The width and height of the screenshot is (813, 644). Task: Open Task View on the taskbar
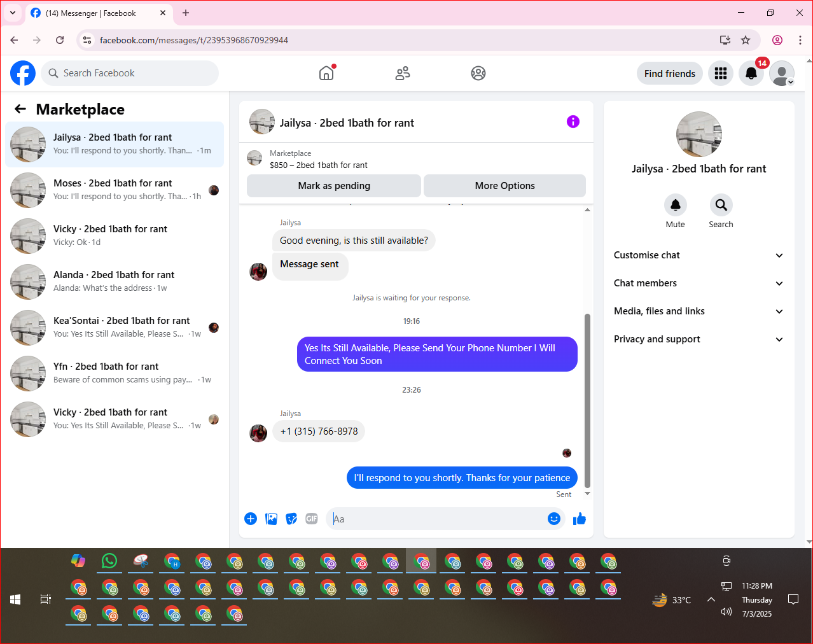coord(46,599)
